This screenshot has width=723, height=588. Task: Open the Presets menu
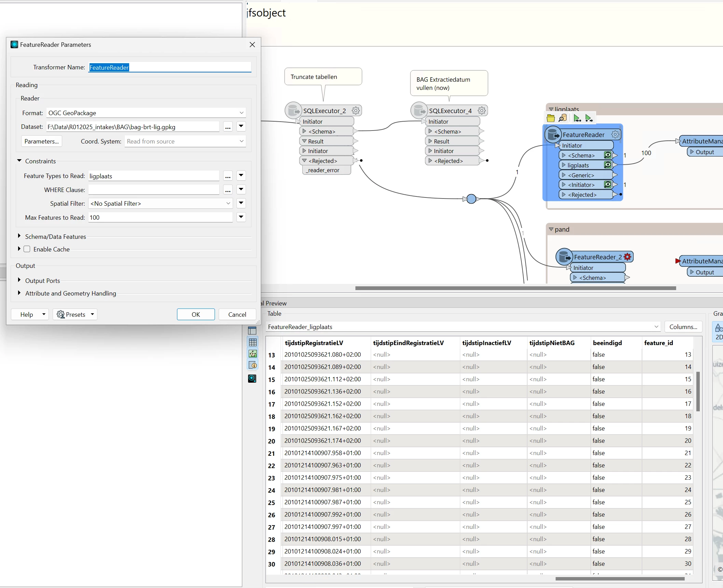(75, 314)
